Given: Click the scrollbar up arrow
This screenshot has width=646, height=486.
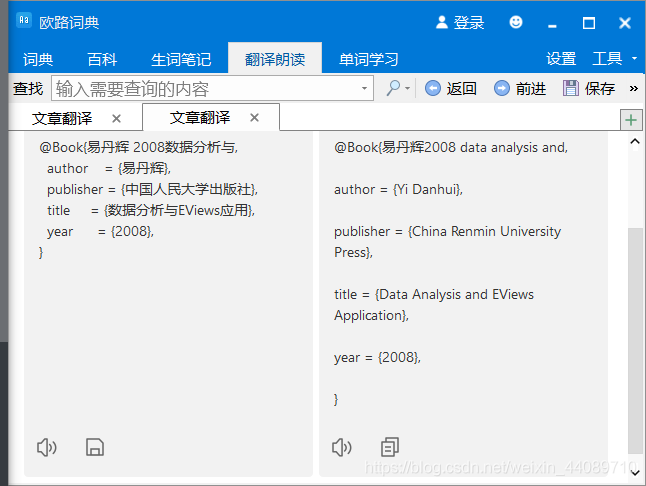Looking at the screenshot, I should (635, 142).
